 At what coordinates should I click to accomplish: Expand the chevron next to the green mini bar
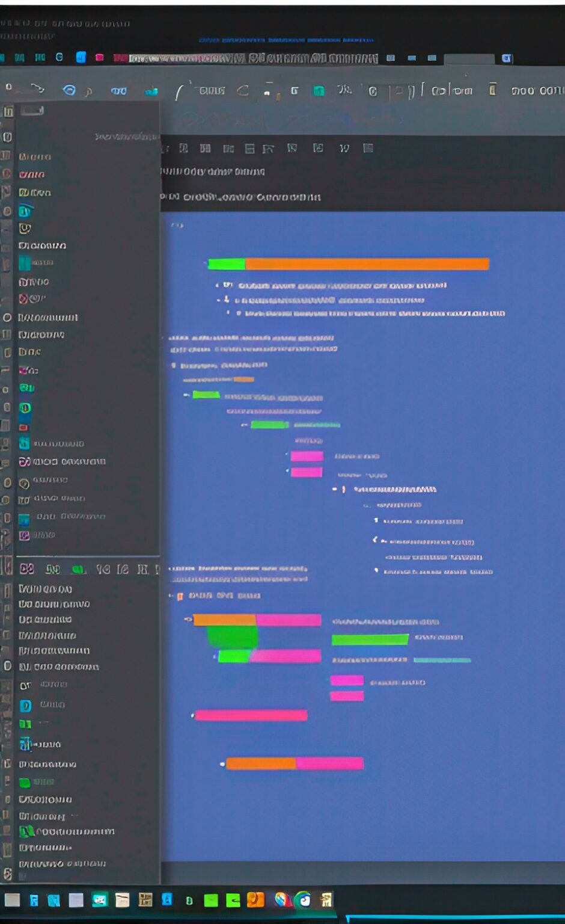click(186, 396)
